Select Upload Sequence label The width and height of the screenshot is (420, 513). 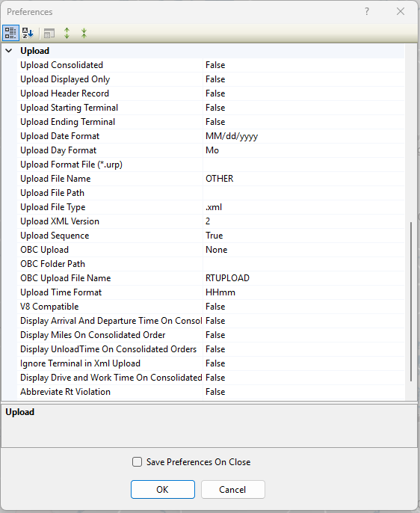pyautogui.click(x=55, y=236)
